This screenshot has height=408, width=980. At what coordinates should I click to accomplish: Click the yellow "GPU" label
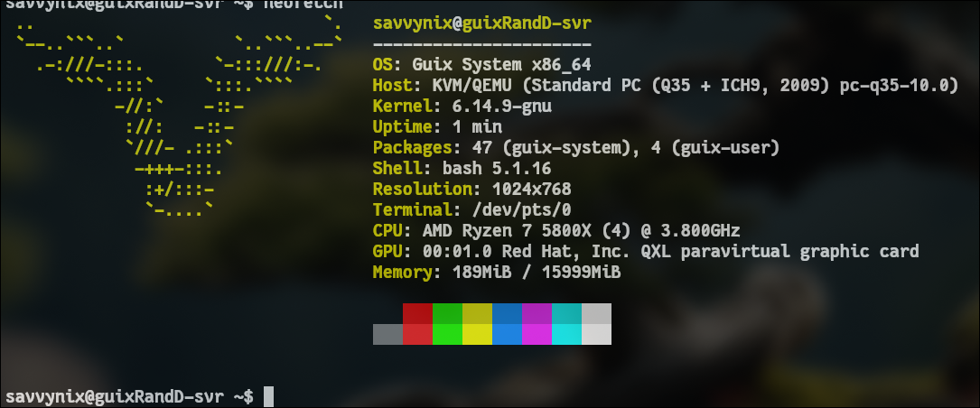[388, 251]
